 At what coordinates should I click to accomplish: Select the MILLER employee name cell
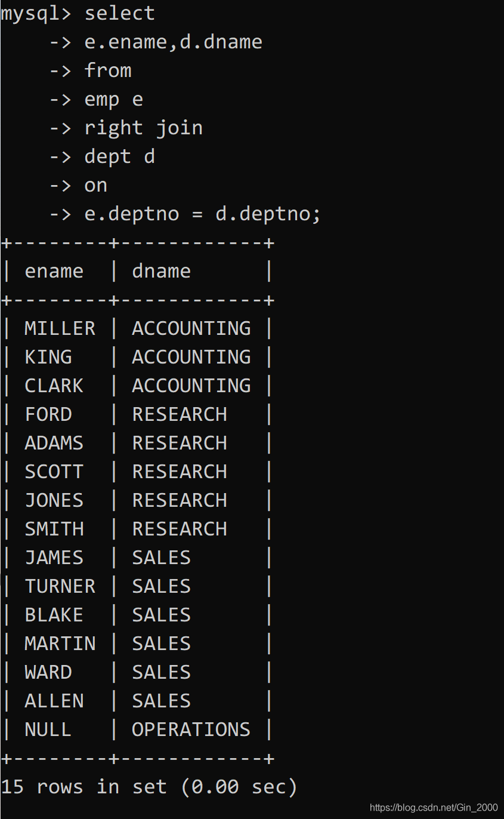60,328
